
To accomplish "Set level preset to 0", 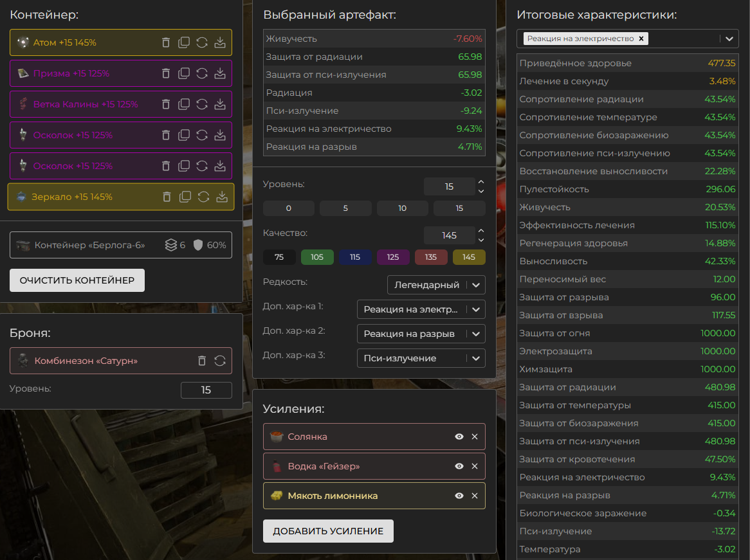I will 288,208.
